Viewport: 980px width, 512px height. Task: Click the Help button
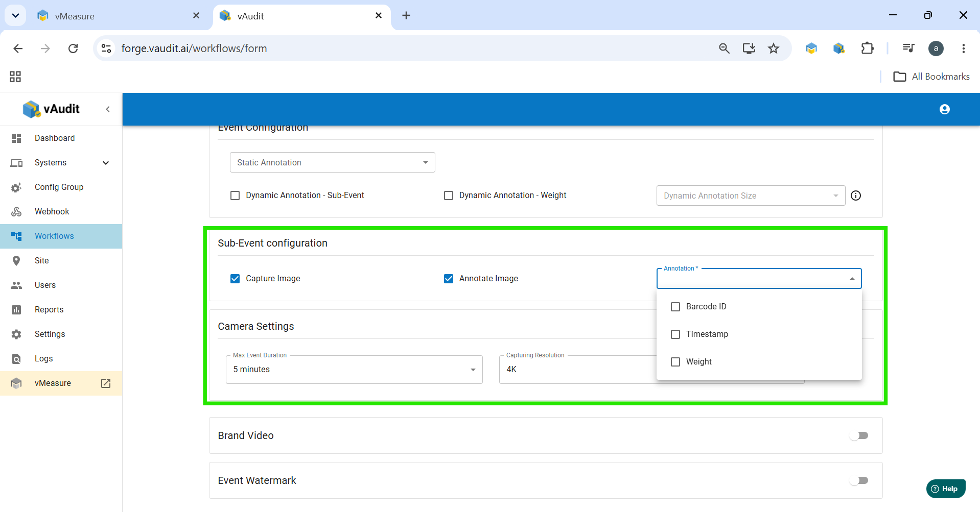pyautogui.click(x=946, y=489)
